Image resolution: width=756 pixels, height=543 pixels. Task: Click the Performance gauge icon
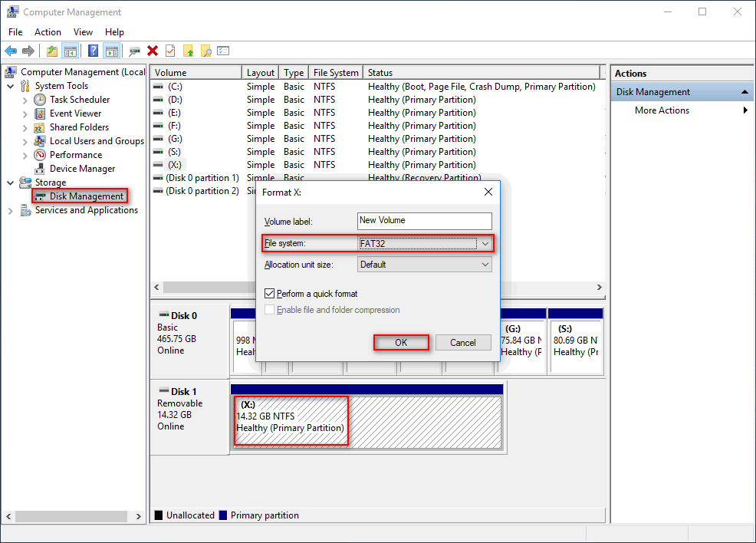(x=40, y=155)
